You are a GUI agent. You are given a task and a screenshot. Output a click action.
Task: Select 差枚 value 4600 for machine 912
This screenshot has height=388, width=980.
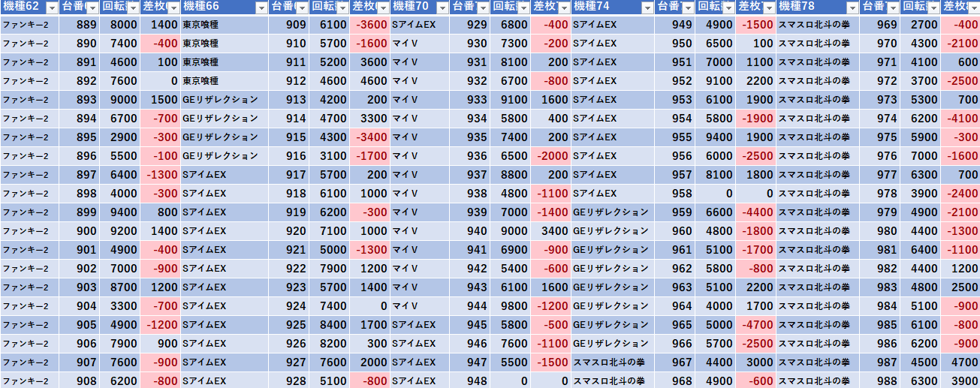click(x=370, y=81)
